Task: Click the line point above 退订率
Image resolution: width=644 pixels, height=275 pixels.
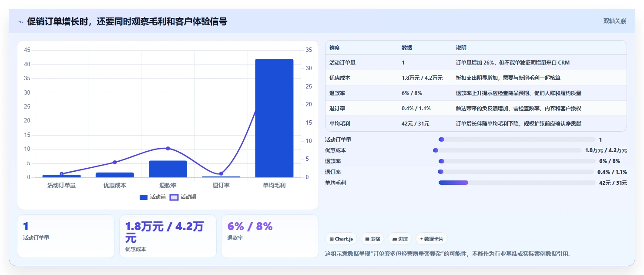Action: (x=221, y=173)
